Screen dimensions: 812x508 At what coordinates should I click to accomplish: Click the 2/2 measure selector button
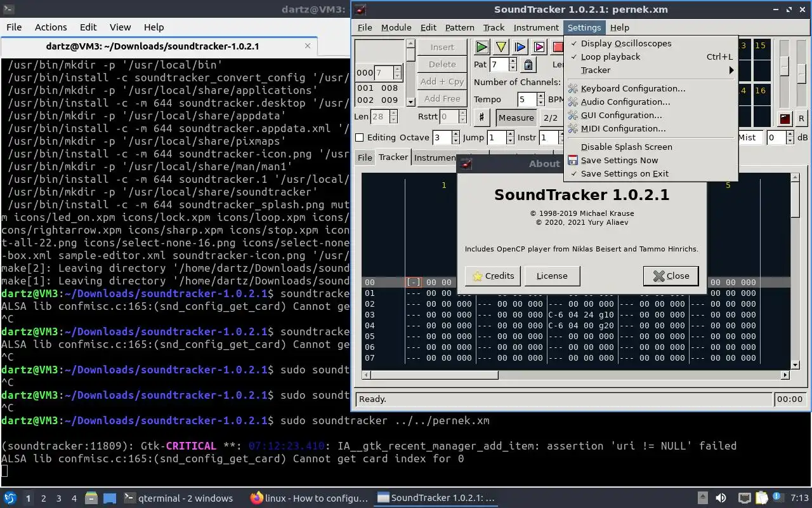coord(551,117)
